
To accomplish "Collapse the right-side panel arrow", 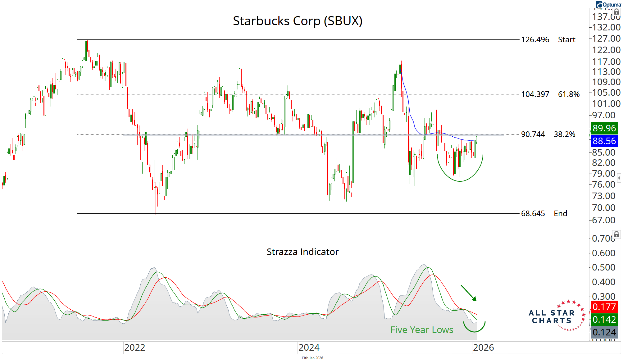I will click(x=619, y=178).
